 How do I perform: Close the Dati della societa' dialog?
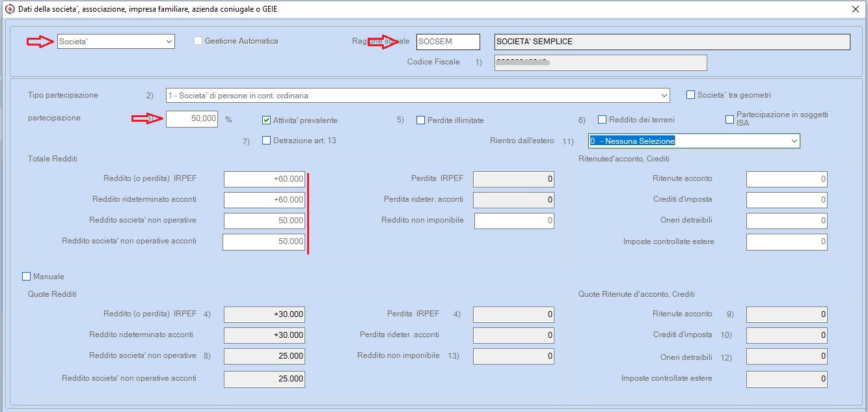click(855, 9)
